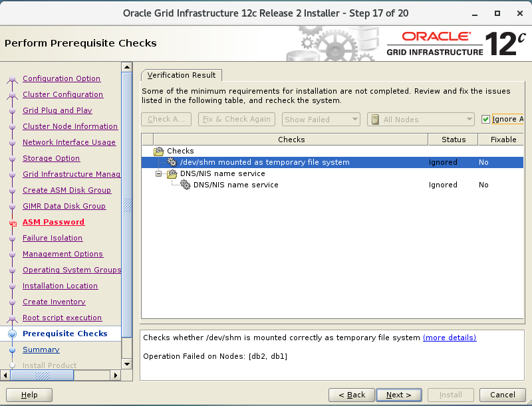Image resolution: width=532 pixels, height=406 pixels.
Task: Toggle the Ignore All checkbox
Action: pyautogui.click(x=485, y=120)
